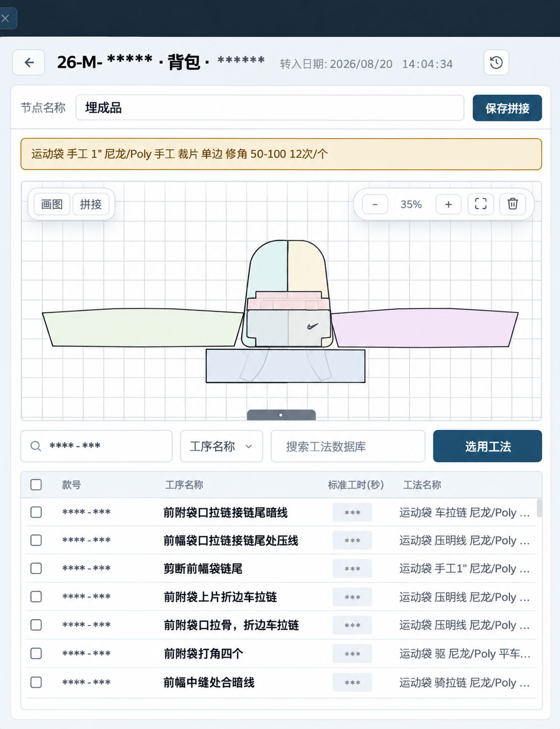Click 前幅袋口拉链接链尾处压线 process name
This screenshot has width=560, height=729.
click(x=231, y=541)
